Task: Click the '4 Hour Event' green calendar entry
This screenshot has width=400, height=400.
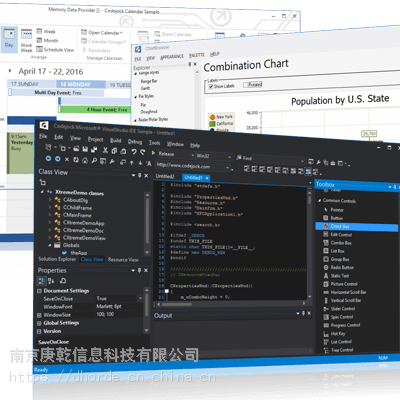Action: coord(94,109)
